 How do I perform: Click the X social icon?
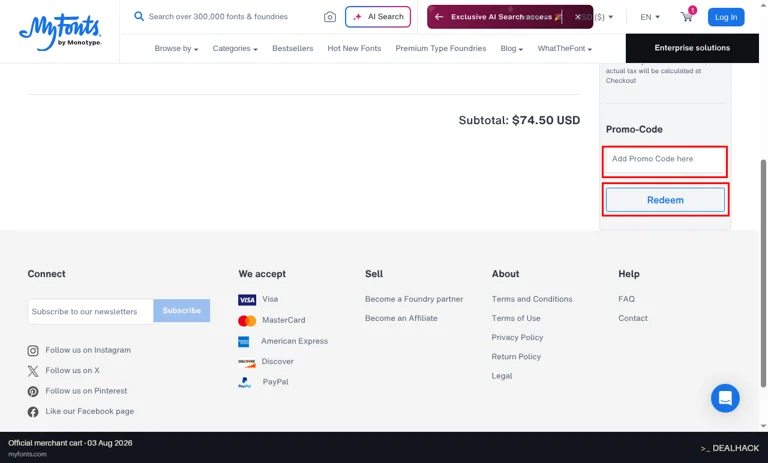point(33,371)
